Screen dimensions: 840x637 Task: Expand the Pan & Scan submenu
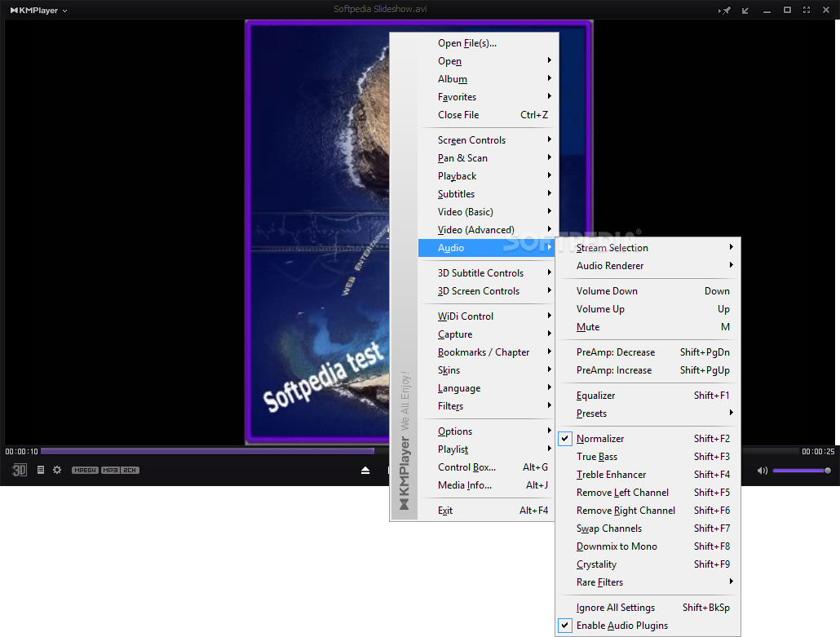click(486, 158)
